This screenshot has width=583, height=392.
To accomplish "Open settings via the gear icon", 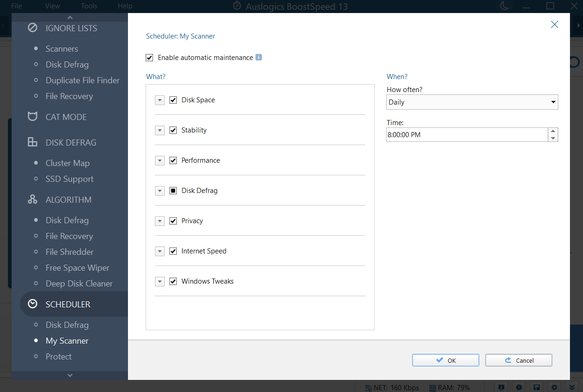I will (x=554, y=387).
